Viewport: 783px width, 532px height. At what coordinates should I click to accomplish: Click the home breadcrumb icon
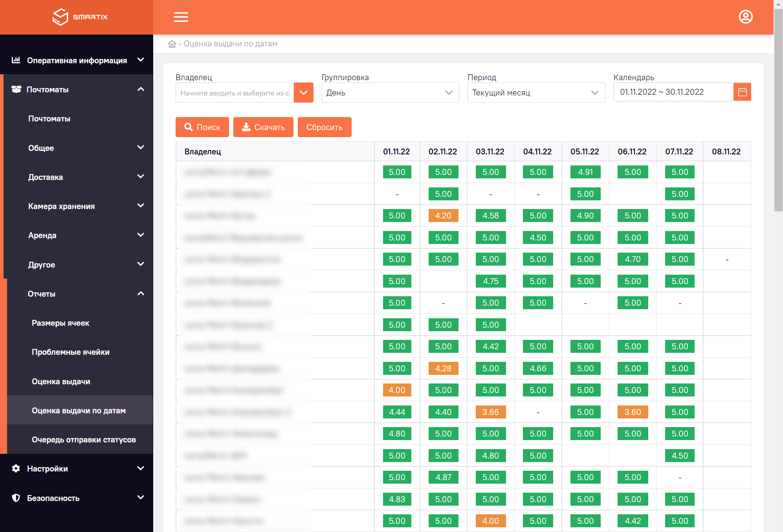(172, 44)
